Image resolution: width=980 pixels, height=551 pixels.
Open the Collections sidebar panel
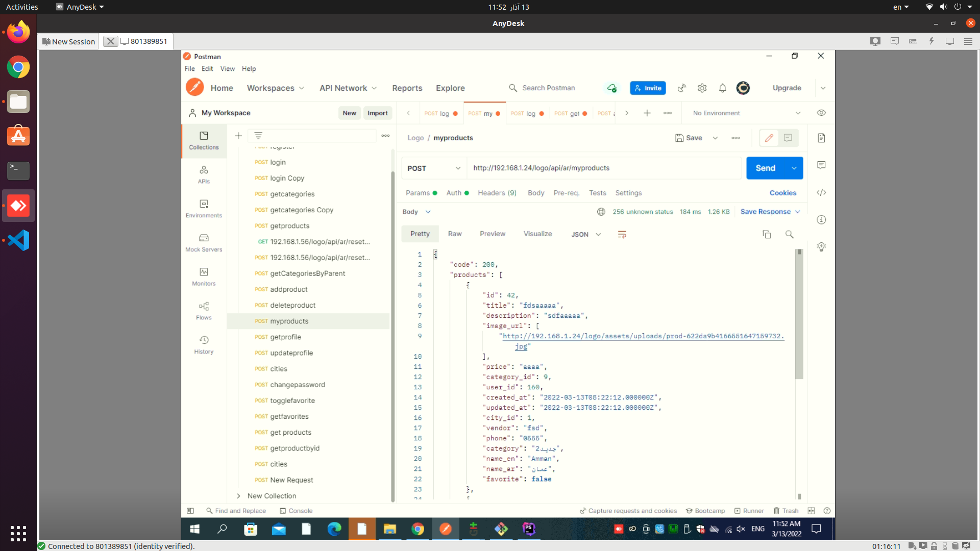tap(204, 140)
